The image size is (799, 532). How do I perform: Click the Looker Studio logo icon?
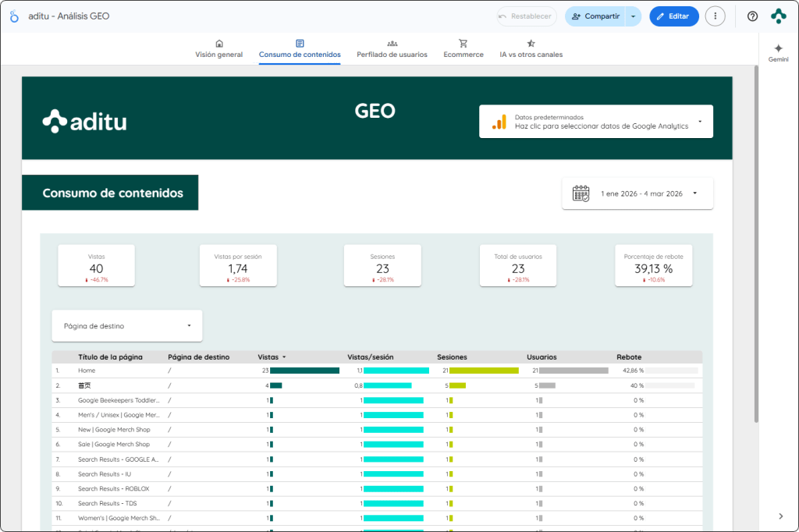pyautogui.click(x=14, y=16)
